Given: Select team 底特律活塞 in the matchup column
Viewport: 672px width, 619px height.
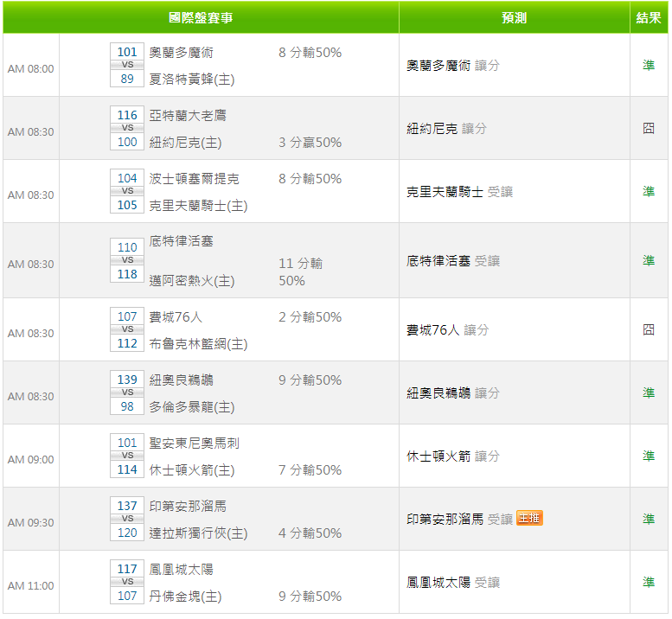Looking at the screenshot, I should tap(181, 241).
